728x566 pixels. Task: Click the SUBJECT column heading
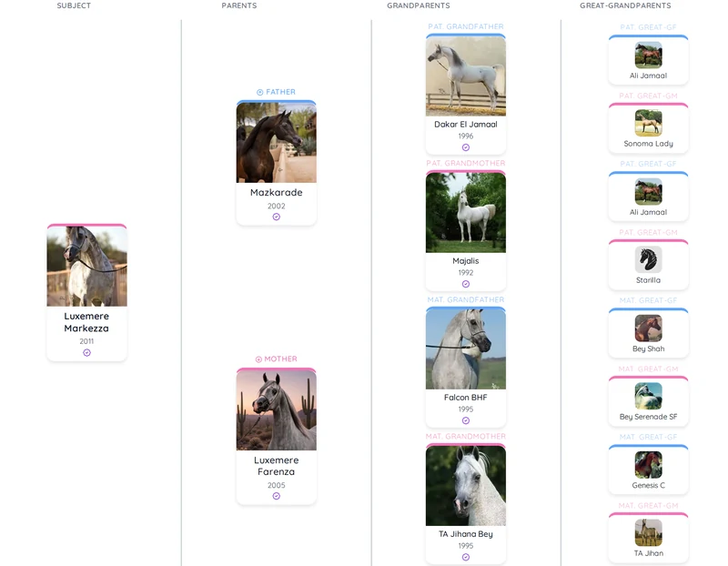pos(74,5)
